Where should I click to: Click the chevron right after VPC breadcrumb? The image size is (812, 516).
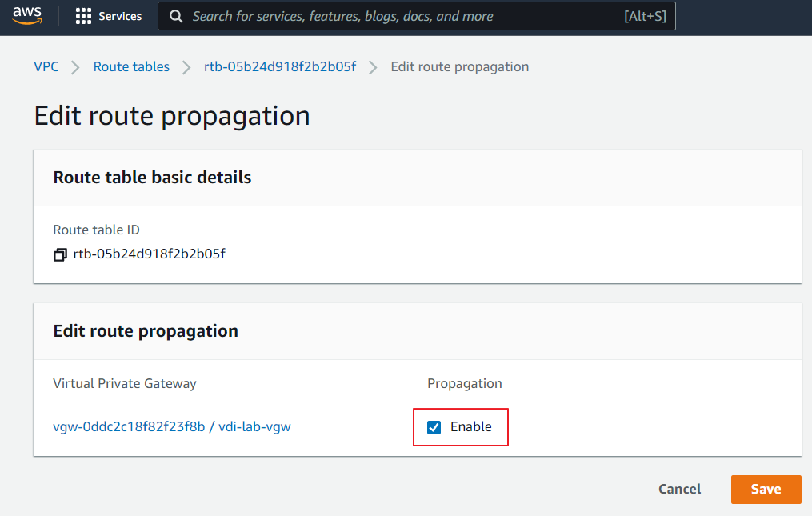pos(76,67)
